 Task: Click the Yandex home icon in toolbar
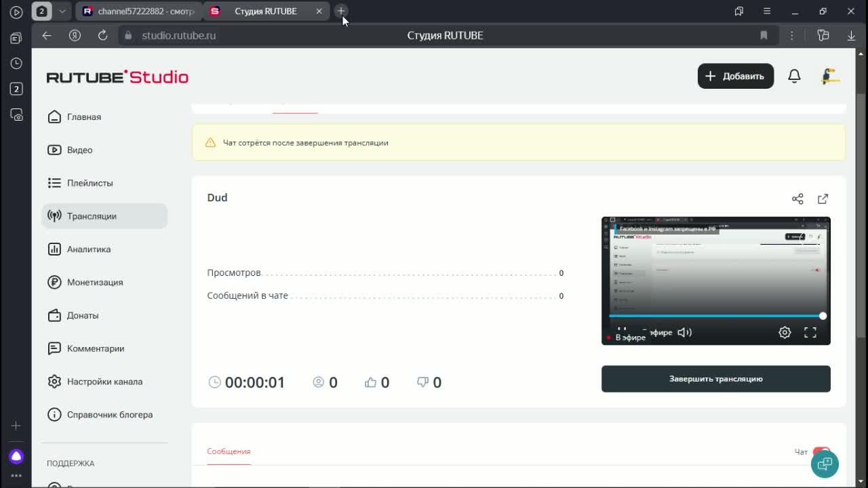point(75,35)
